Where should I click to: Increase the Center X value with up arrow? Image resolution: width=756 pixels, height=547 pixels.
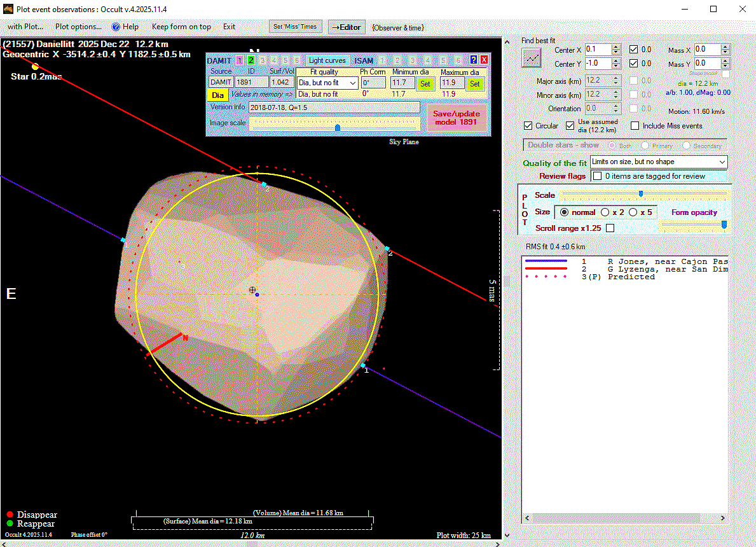615,46
